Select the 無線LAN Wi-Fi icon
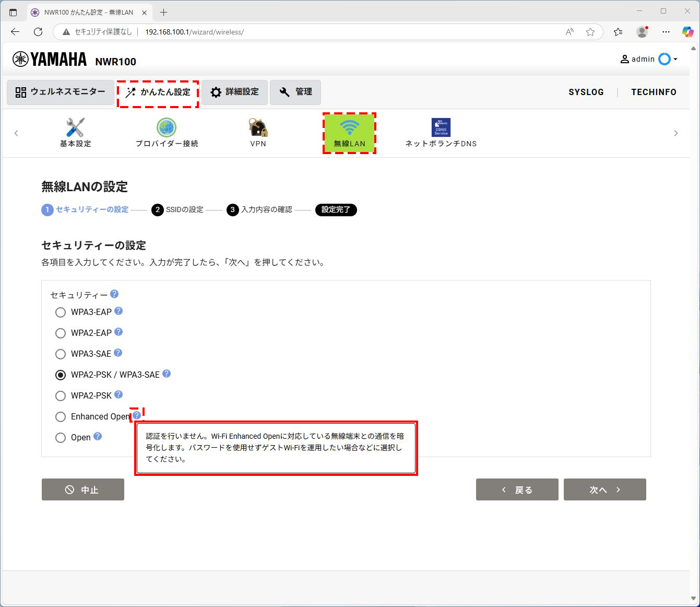Screen dimensions: 700x607 [349, 127]
